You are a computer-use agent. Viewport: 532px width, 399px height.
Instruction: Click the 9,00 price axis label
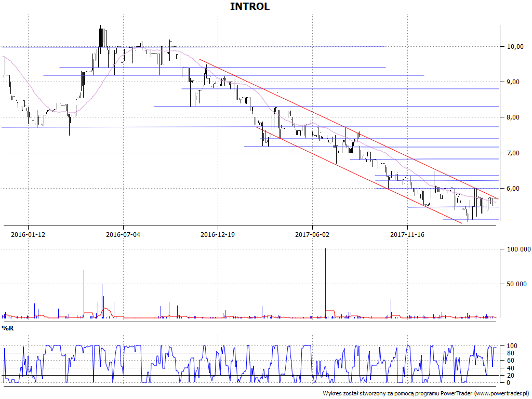513,82
